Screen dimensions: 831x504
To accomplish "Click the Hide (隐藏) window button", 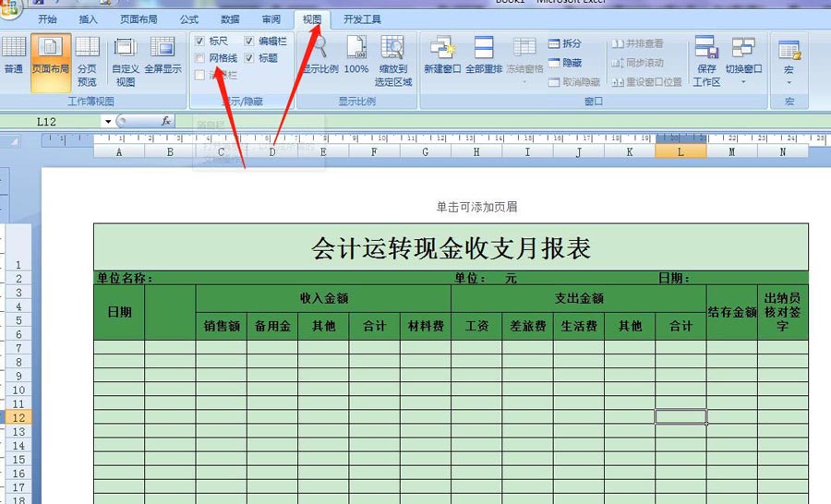I will click(564, 63).
